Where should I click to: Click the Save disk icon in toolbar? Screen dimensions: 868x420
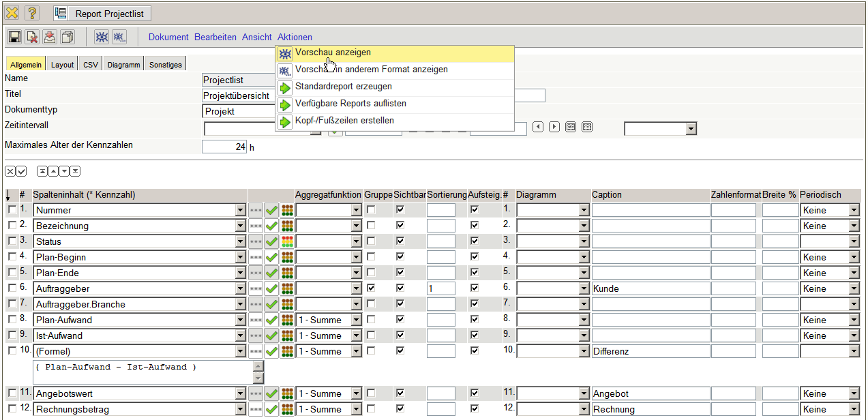(14, 37)
